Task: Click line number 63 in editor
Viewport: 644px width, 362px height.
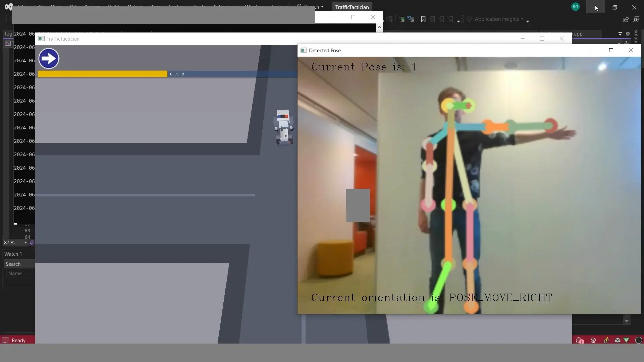Action: (27, 231)
